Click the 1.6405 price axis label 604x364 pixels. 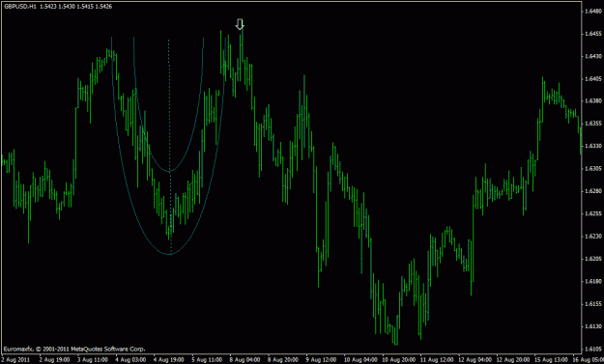pyautogui.click(x=593, y=79)
